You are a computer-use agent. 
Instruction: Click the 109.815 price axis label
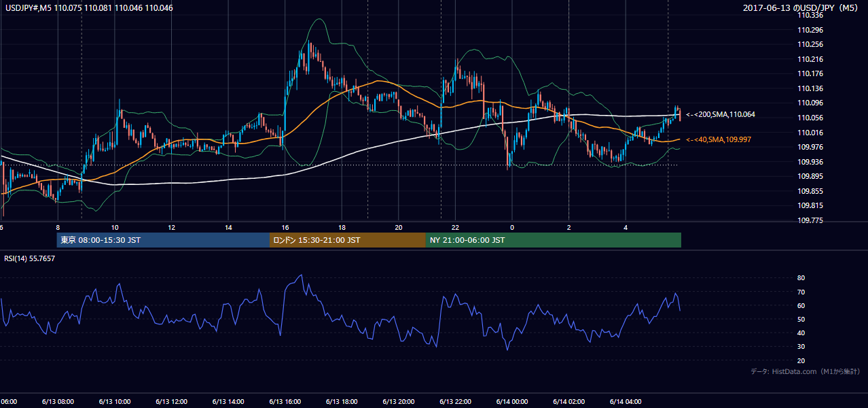point(810,205)
